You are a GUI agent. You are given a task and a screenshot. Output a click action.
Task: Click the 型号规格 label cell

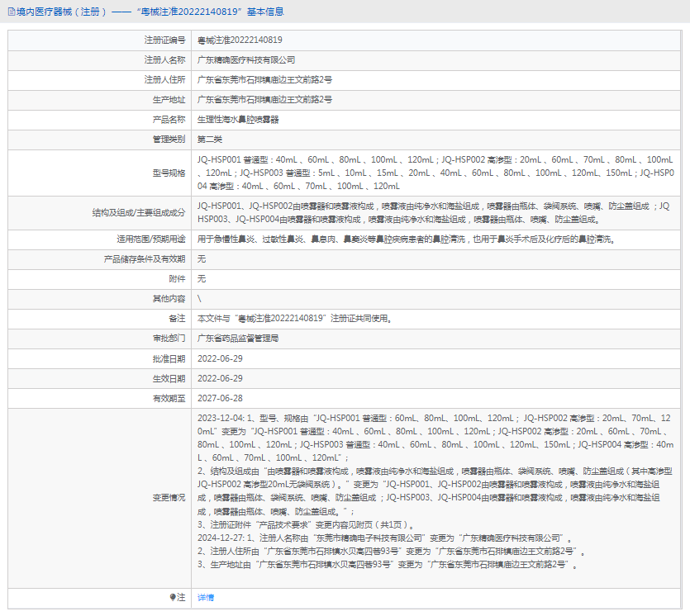tap(99, 173)
